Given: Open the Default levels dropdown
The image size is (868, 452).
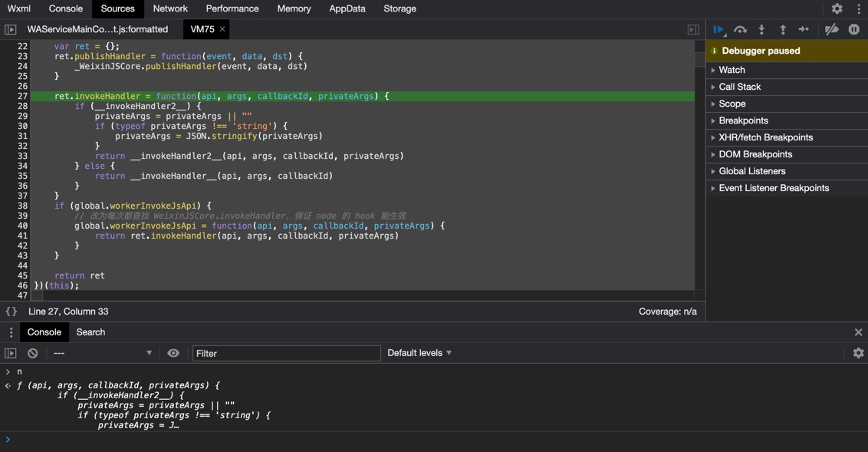Looking at the screenshot, I should 419,353.
